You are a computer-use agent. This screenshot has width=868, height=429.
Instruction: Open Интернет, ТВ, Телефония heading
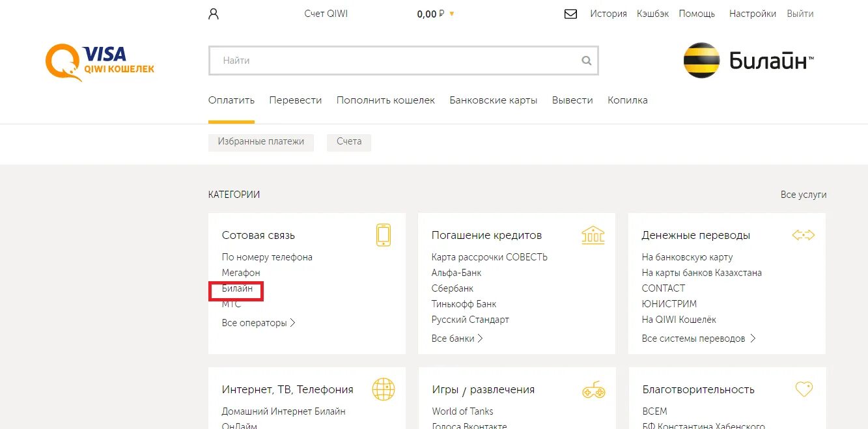pyautogui.click(x=288, y=389)
